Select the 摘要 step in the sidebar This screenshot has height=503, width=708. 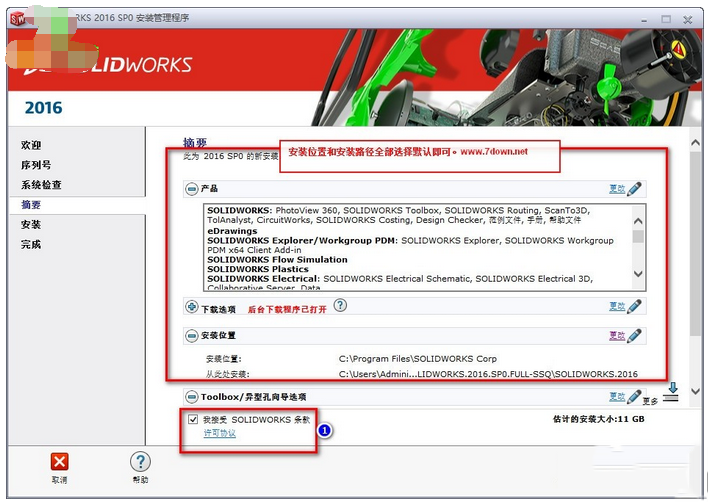[31, 205]
